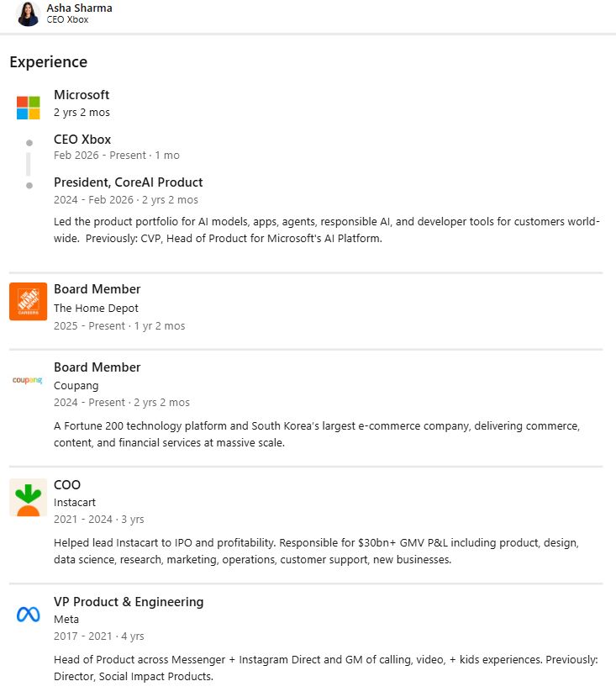Open the Microsoft company title
This screenshot has width=616, height=697.
point(82,95)
